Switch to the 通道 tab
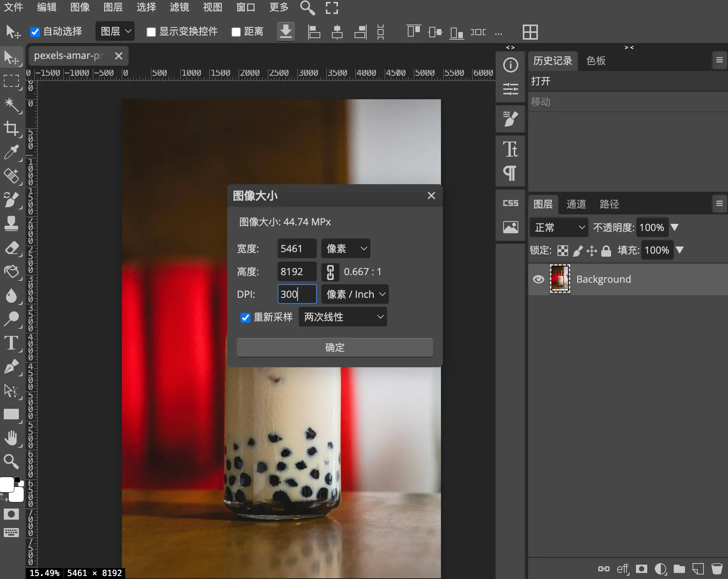The height and width of the screenshot is (579, 728). 576,204
